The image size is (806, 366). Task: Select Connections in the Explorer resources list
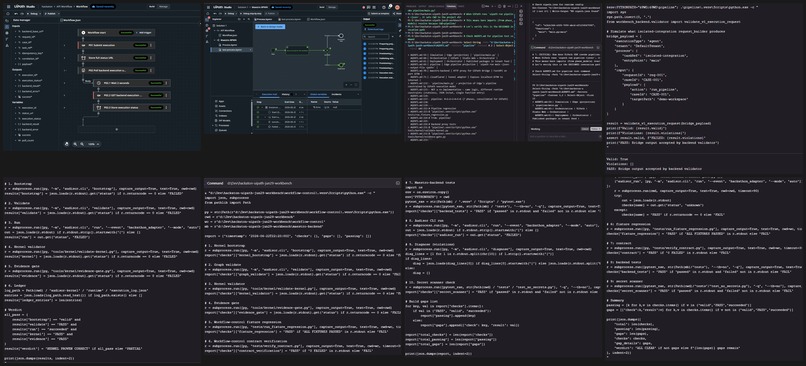[225, 111]
